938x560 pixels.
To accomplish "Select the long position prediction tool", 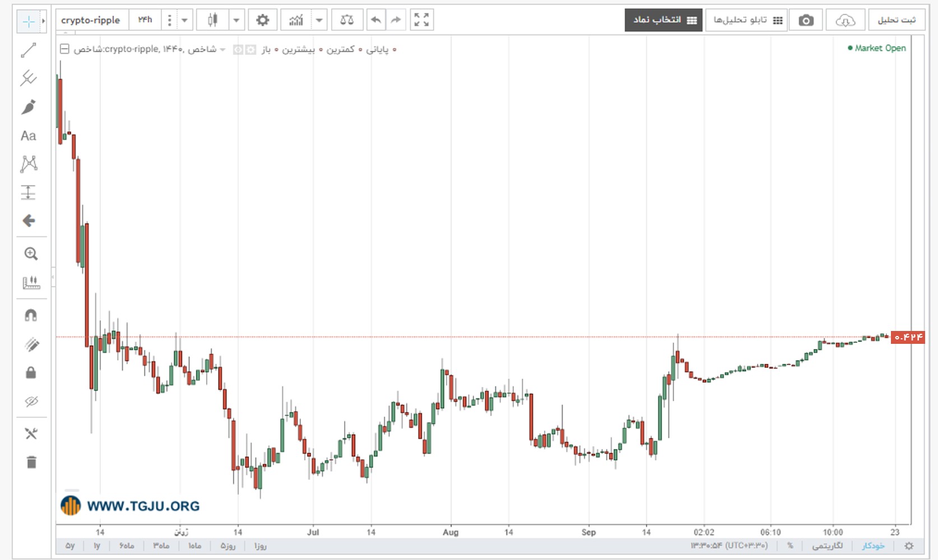I will pyautogui.click(x=29, y=192).
